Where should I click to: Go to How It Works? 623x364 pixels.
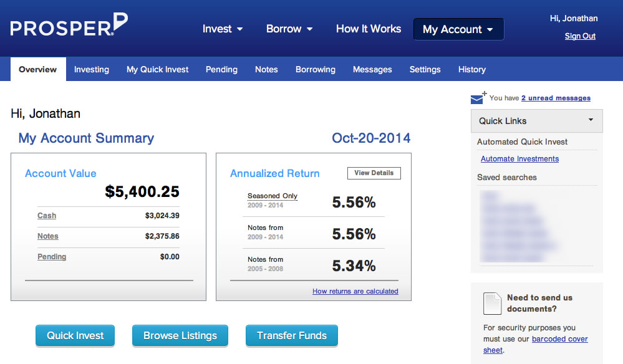tap(369, 29)
